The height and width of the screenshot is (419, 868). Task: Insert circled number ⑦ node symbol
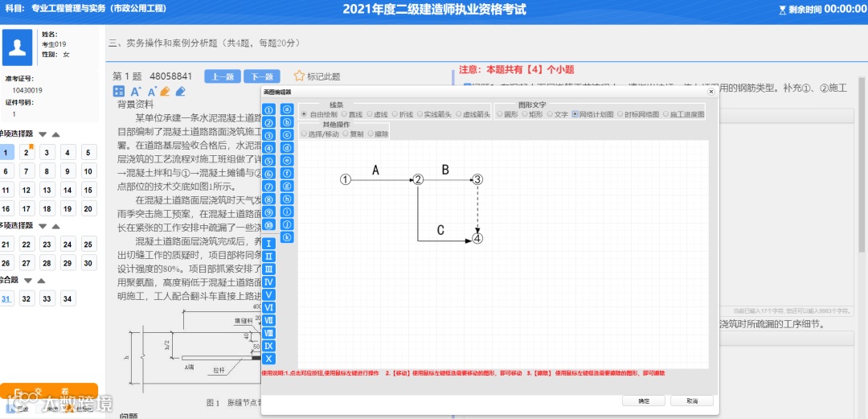tap(268, 187)
